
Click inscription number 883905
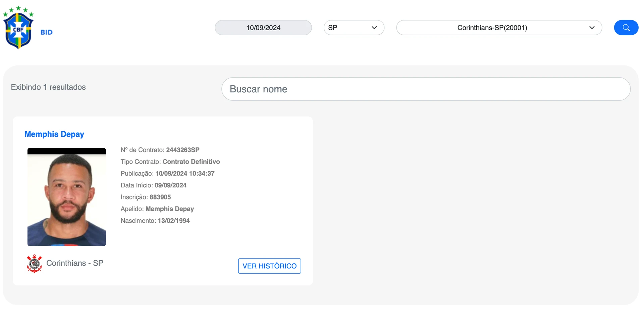coord(160,197)
